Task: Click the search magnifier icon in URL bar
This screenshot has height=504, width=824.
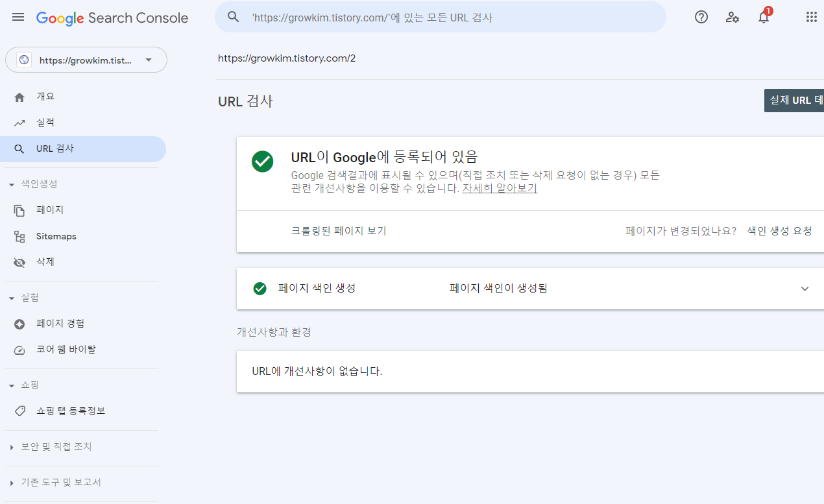Action: pyautogui.click(x=234, y=18)
